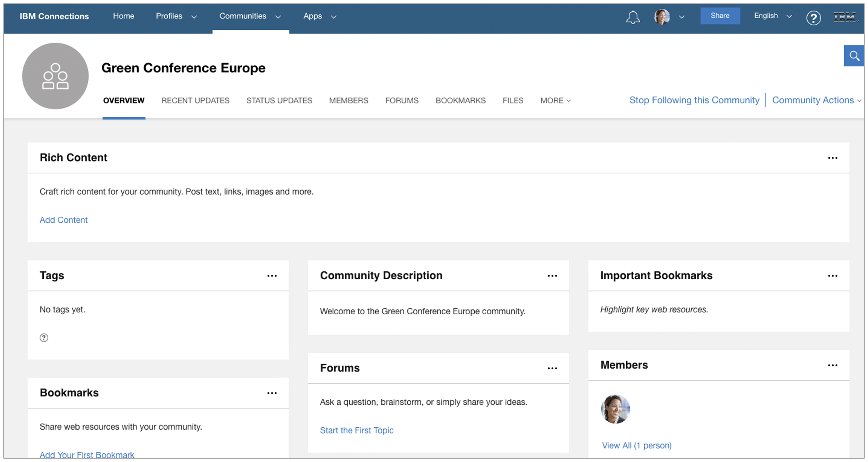Open Bookmarks widget actions ellipsis
This screenshot has width=868, height=462.
[x=272, y=393]
